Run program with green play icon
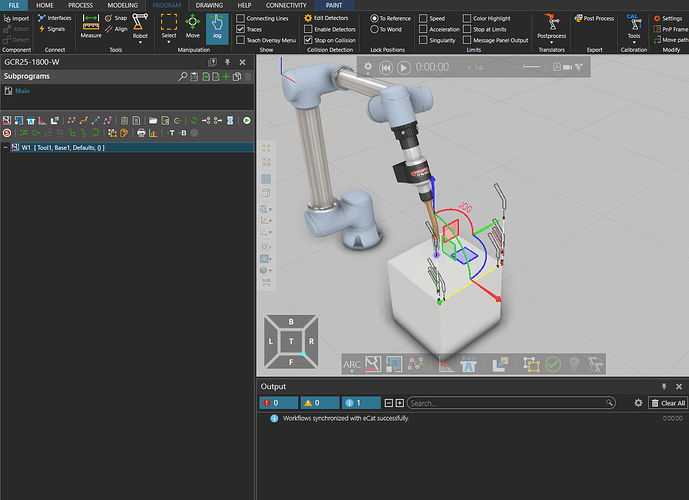689x500 pixels. tap(247, 120)
